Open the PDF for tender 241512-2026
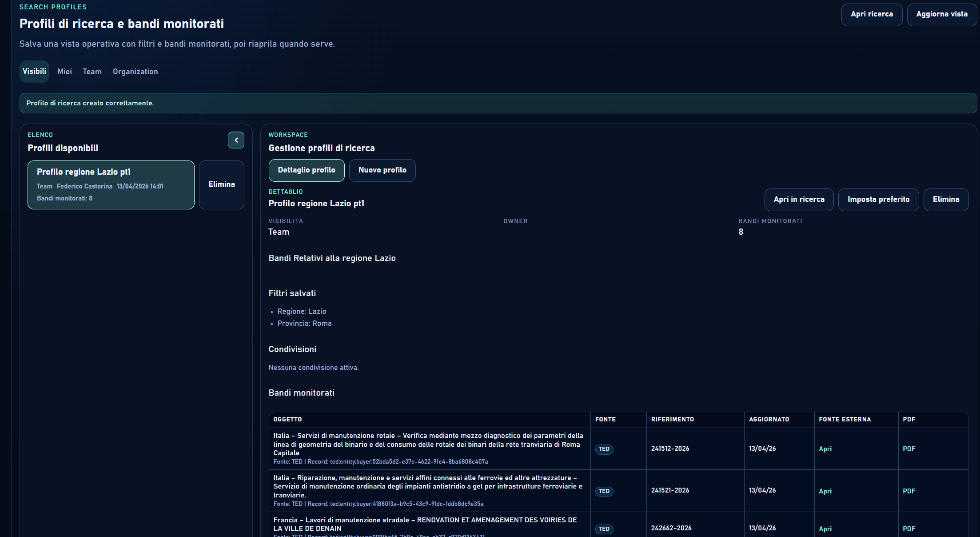This screenshot has width=980, height=537. pos(909,449)
